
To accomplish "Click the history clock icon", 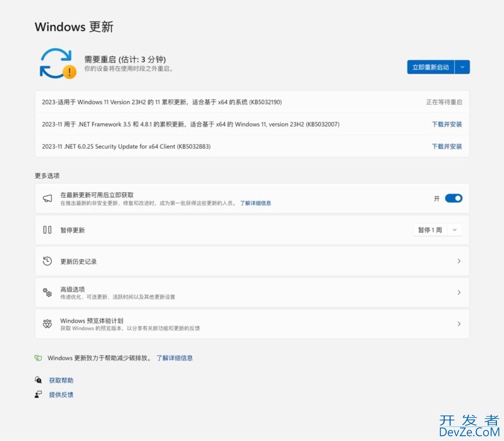I will [x=47, y=261].
